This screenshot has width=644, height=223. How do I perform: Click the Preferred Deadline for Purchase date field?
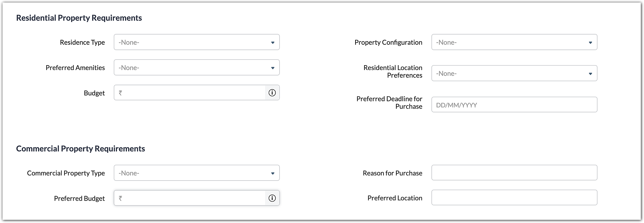click(514, 105)
